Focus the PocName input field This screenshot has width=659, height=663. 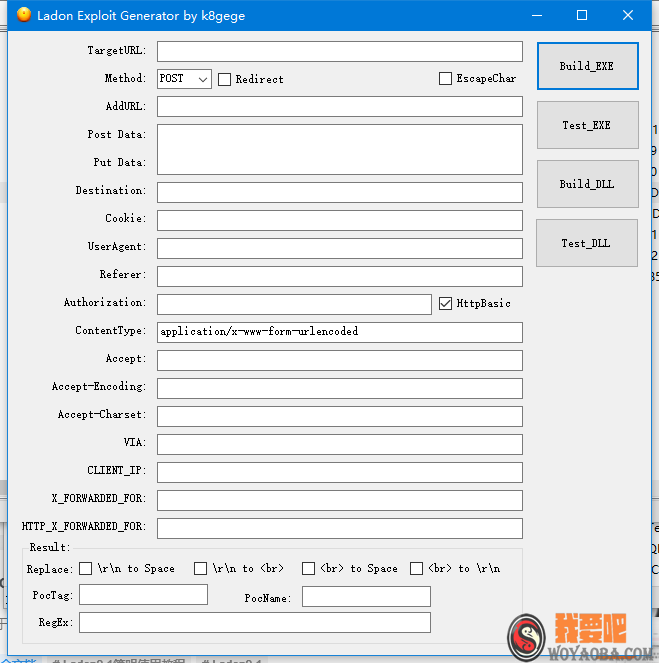pyautogui.click(x=366, y=596)
